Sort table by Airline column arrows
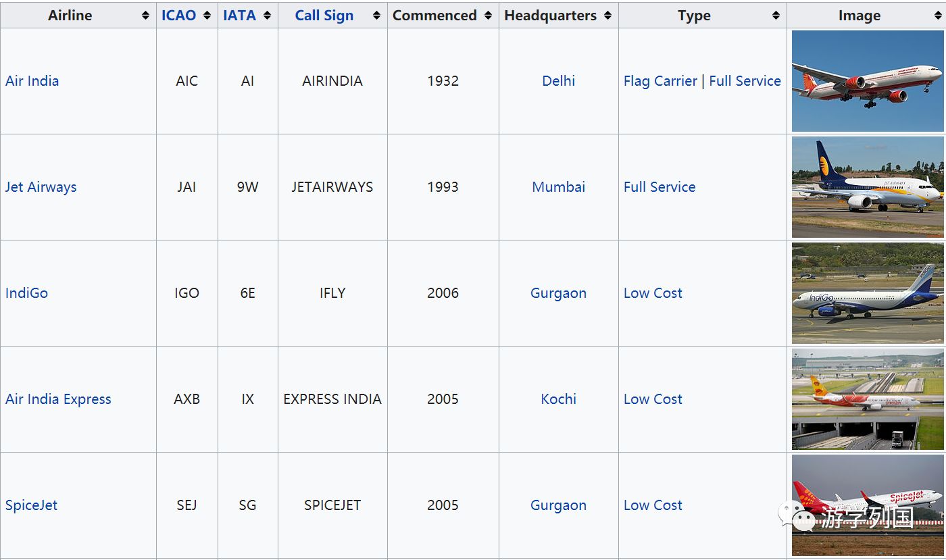 point(145,16)
